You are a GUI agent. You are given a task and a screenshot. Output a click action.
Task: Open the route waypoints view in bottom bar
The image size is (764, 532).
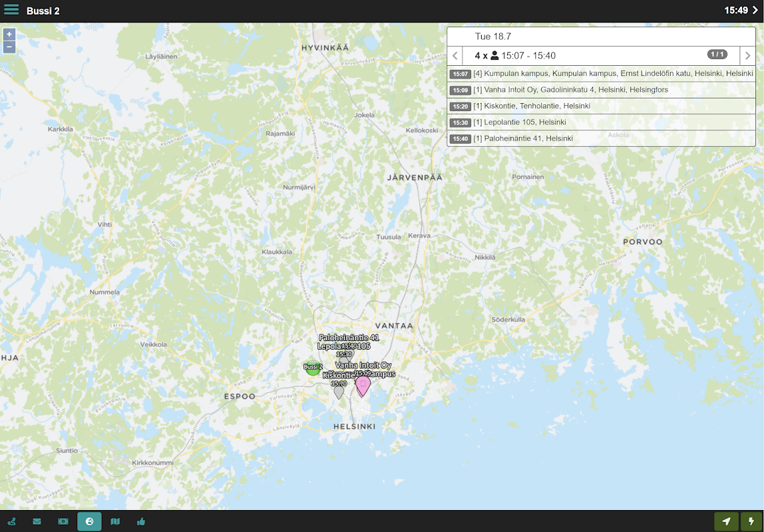coord(12,522)
